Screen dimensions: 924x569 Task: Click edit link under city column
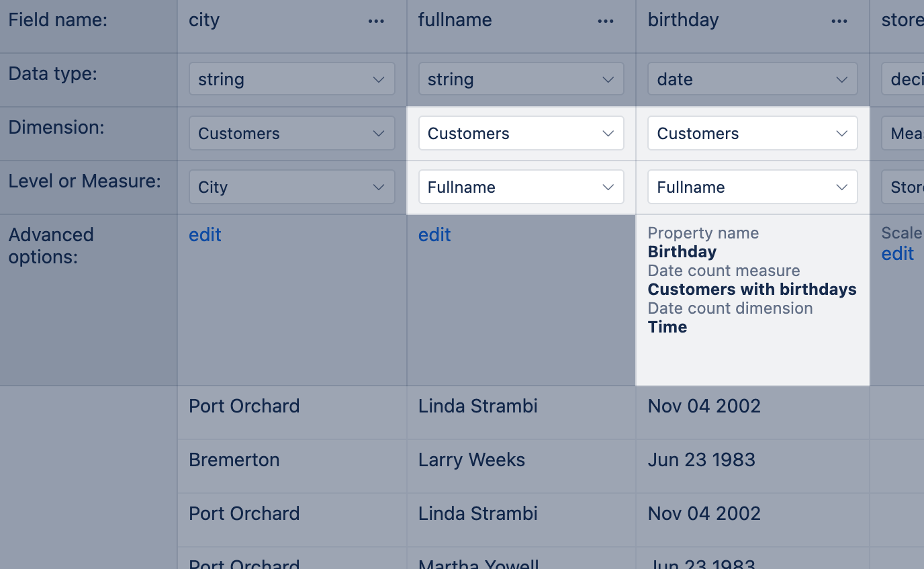(x=205, y=234)
